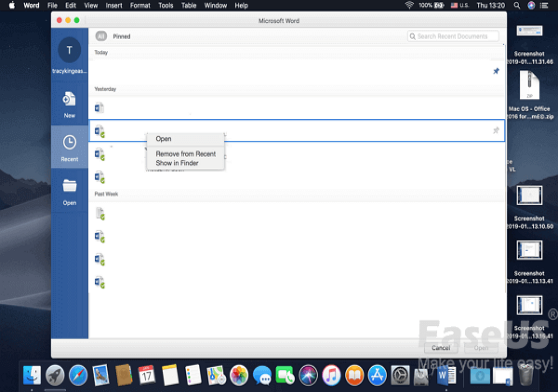Click the Word icon in the Dock
The height and width of the screenshot is (392, 558).
click(x=446, y=375)
